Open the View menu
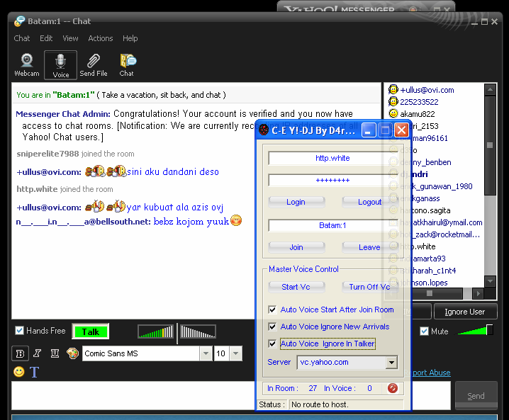Screen dimensions: 509x420 [x=70, y=38]
